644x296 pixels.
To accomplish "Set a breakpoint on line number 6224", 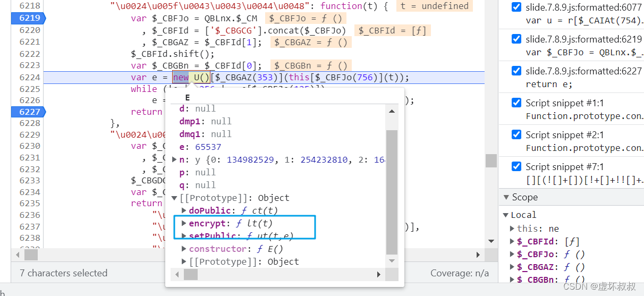I will (x=29, y=77).
